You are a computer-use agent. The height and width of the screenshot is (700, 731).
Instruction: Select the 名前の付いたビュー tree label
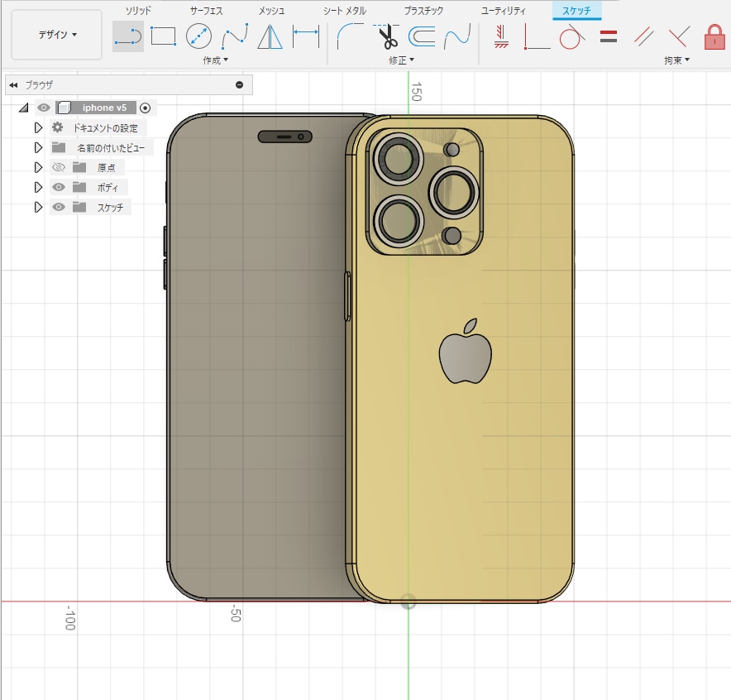111,148
